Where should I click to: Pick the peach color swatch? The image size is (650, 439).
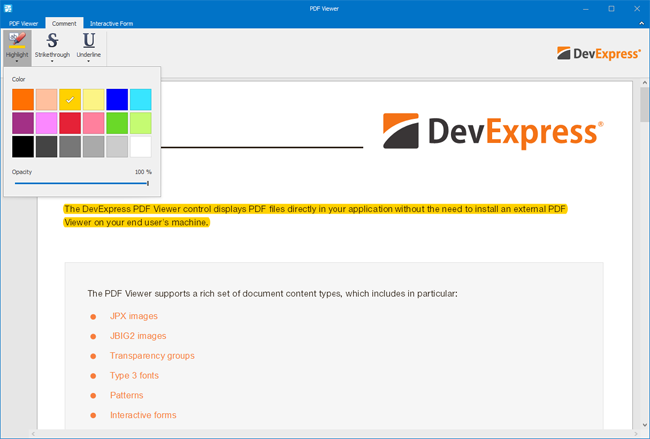pyautogui.click(x=46, y=99)
